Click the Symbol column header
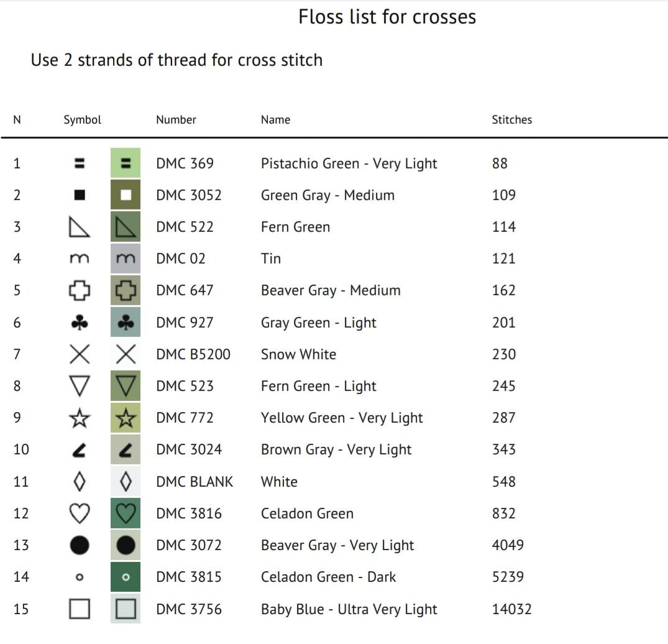Screen dimensions: 668x644 (x=82, y=120)
